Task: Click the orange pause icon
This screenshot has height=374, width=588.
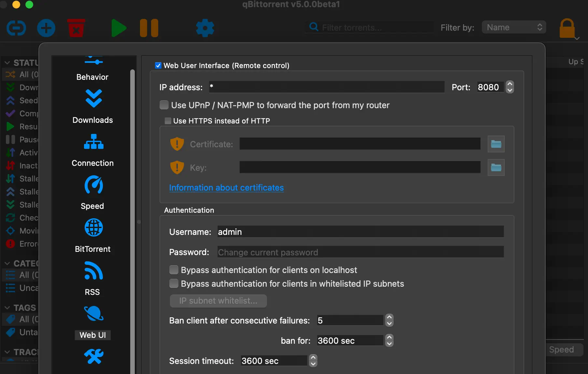Action: pos(149,28)
